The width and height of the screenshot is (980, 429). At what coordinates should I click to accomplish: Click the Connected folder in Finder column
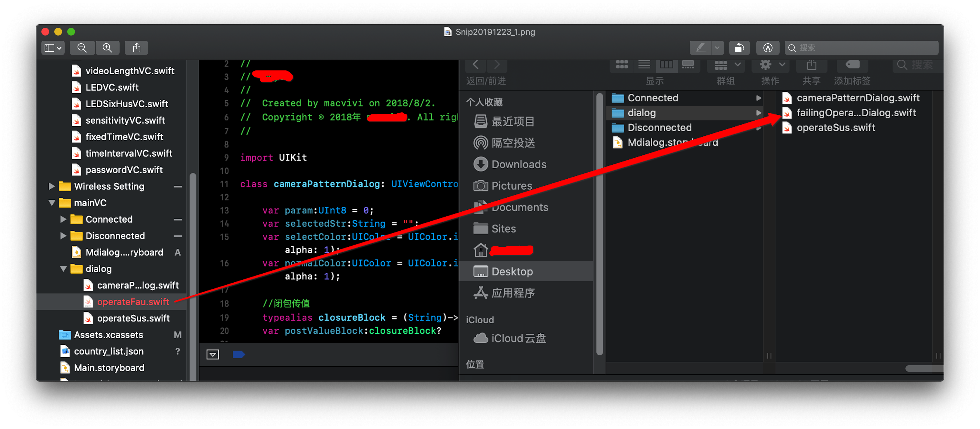pyautogui.click(x=653, y=98)
